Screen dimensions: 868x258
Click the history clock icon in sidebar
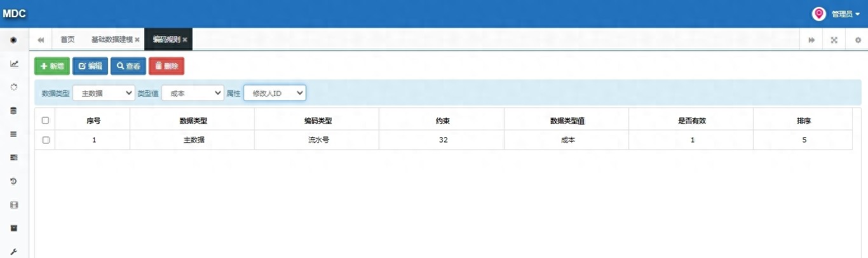(x=14, y=181)
